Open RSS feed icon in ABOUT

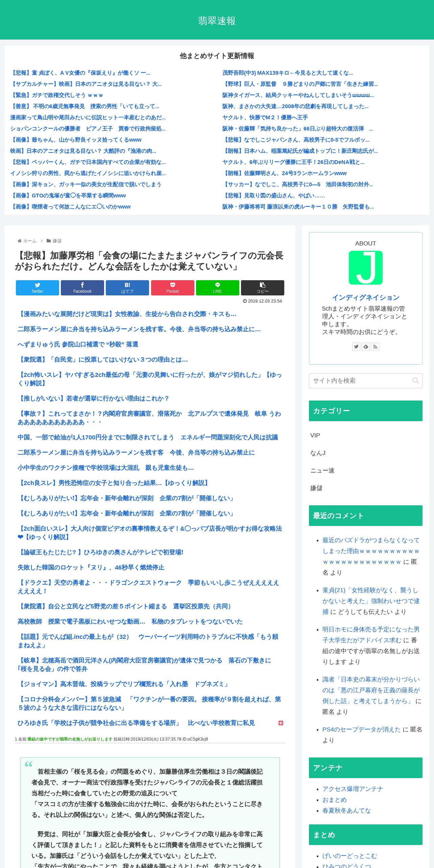tap(375, 347)
